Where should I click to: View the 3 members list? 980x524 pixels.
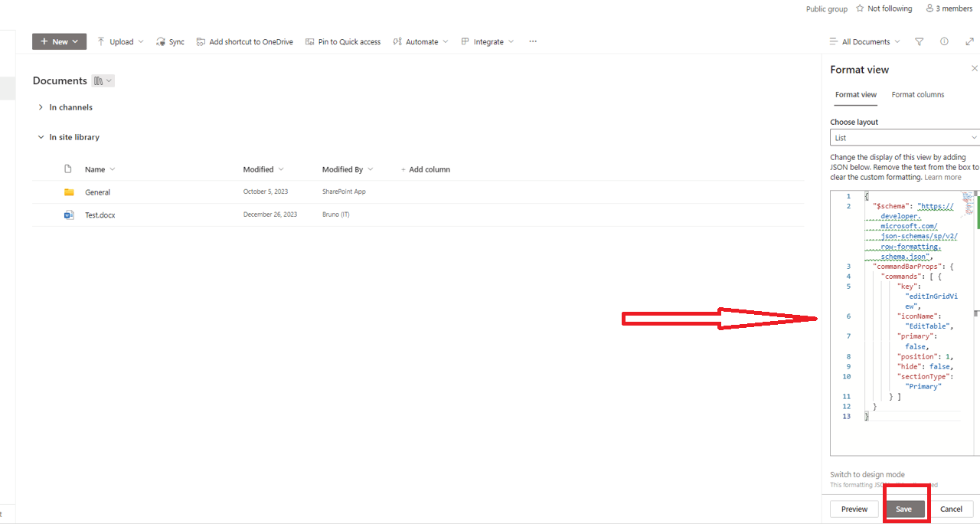(949, 8)
